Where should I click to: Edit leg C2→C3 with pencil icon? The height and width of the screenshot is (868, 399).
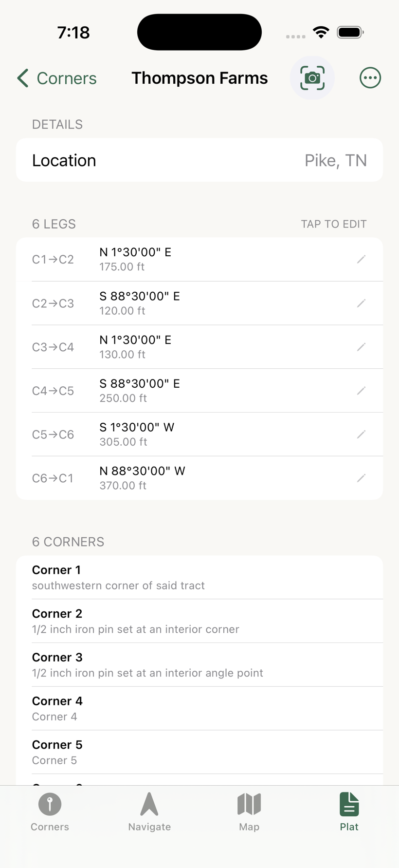361,303
